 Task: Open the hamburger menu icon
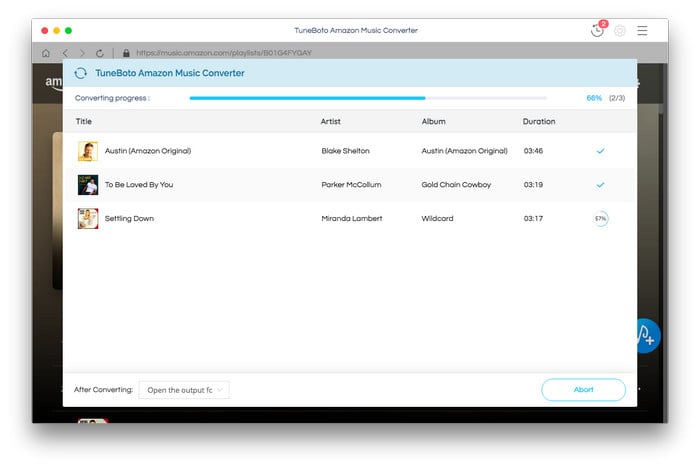[x=642, y=30]
